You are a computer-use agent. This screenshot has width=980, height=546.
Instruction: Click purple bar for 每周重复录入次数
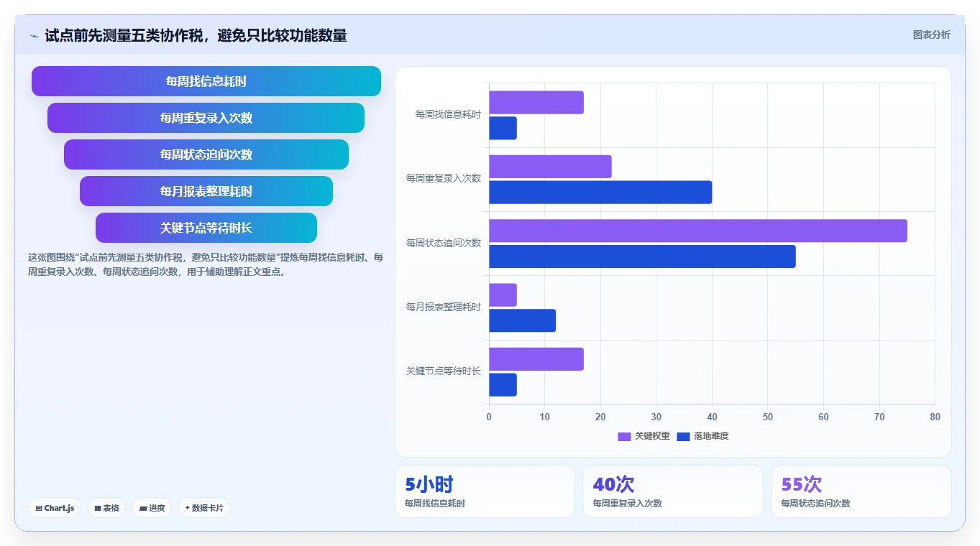tap(550, 167)
